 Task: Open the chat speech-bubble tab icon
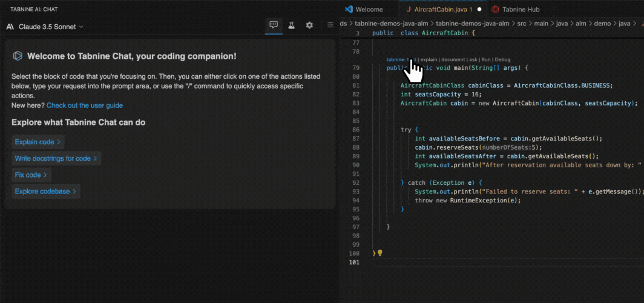click(x=274, y=25)
